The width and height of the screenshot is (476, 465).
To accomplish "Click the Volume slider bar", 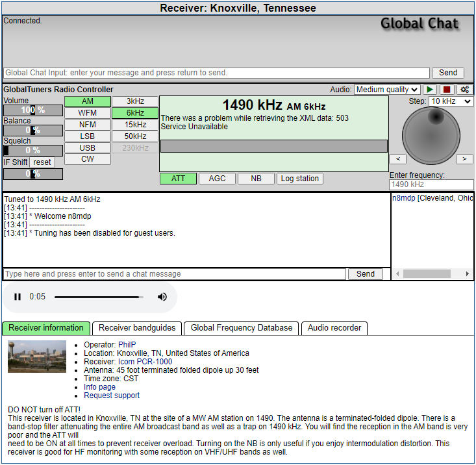I will point(33,110).
